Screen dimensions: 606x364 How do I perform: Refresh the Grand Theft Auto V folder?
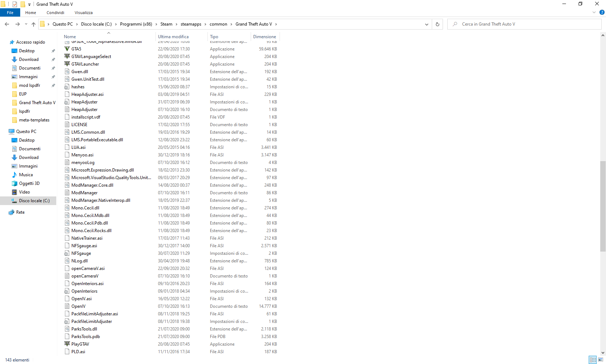(438, 24)
